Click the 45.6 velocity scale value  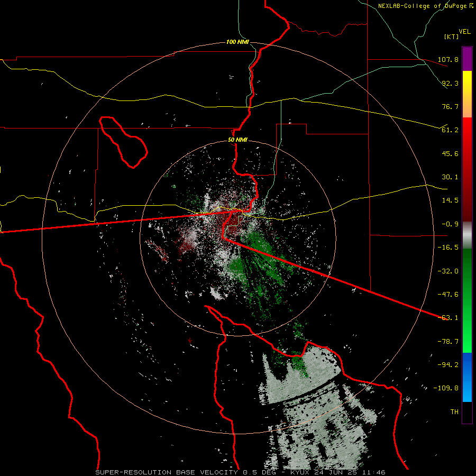click(x=450, y=153)
